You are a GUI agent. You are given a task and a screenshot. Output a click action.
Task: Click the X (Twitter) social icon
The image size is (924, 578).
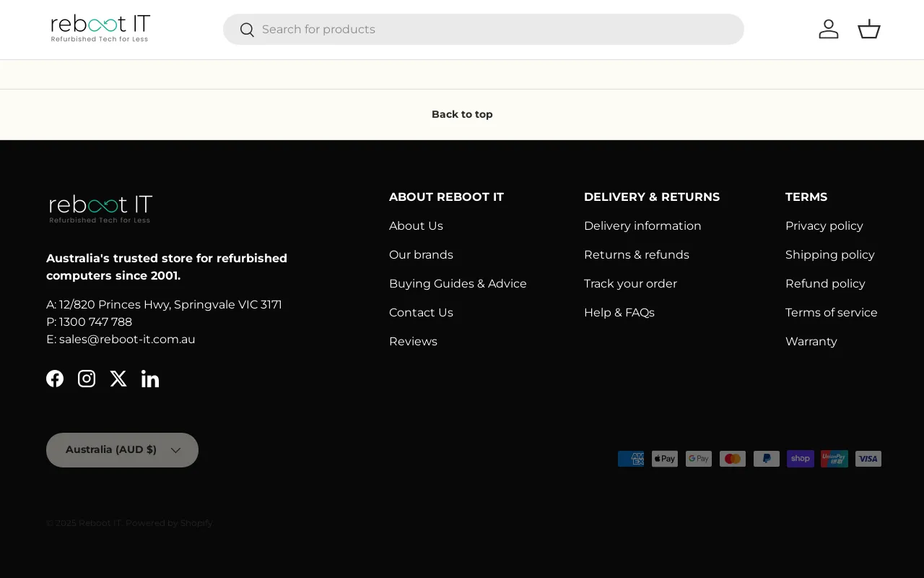coord(118,378)
